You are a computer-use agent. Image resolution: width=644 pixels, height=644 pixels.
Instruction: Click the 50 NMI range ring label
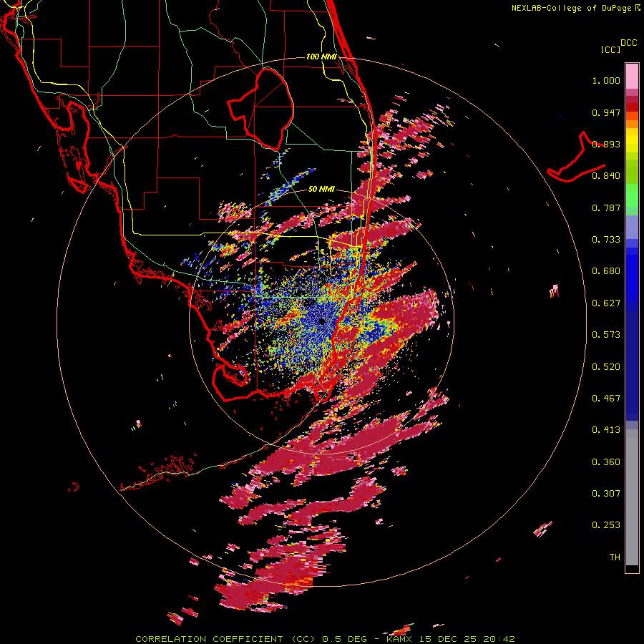tap(321, 189)
